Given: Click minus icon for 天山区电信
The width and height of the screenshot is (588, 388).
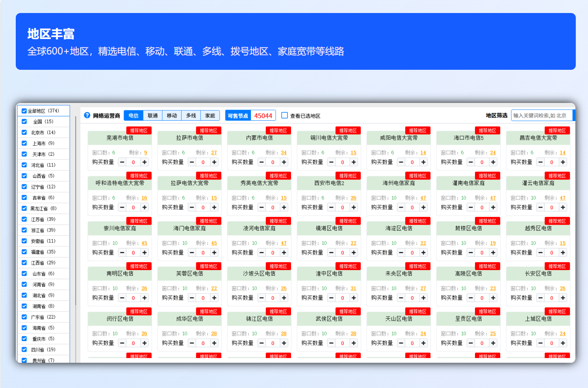Looking at the screenshot, I should coord(401,343).
